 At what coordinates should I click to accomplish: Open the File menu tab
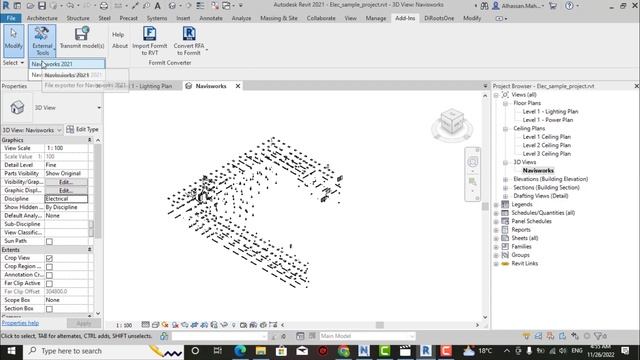[11, 18]
